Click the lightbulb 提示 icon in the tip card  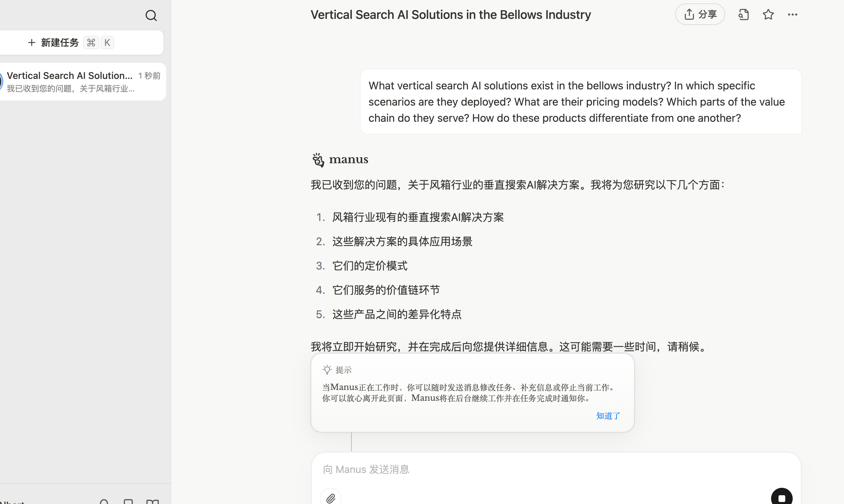tap(327, 369)
